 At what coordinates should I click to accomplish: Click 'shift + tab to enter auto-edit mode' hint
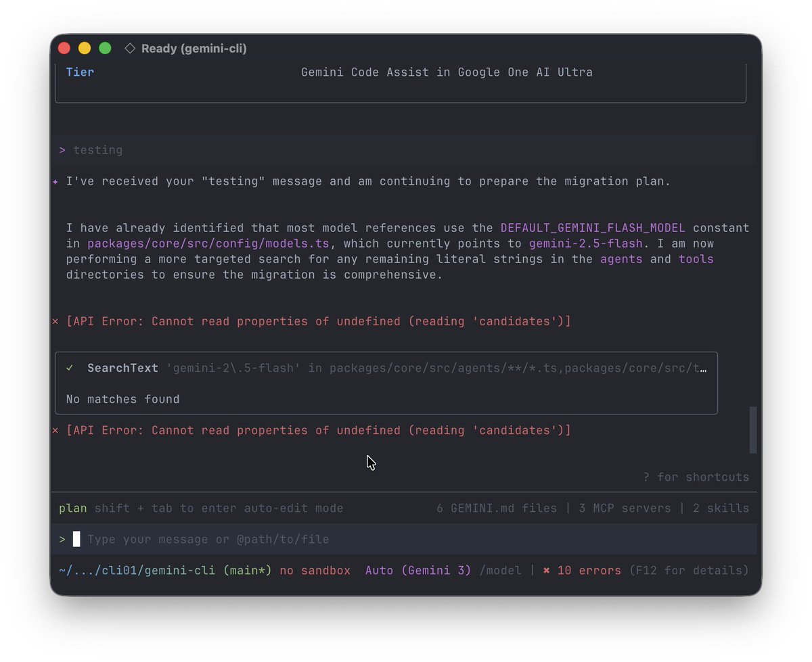click(219, 509)
